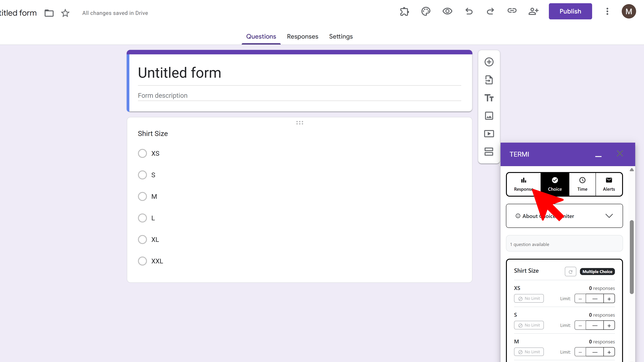
Task: Open the Time tab in add-on panel
Action: pos(582,184)
